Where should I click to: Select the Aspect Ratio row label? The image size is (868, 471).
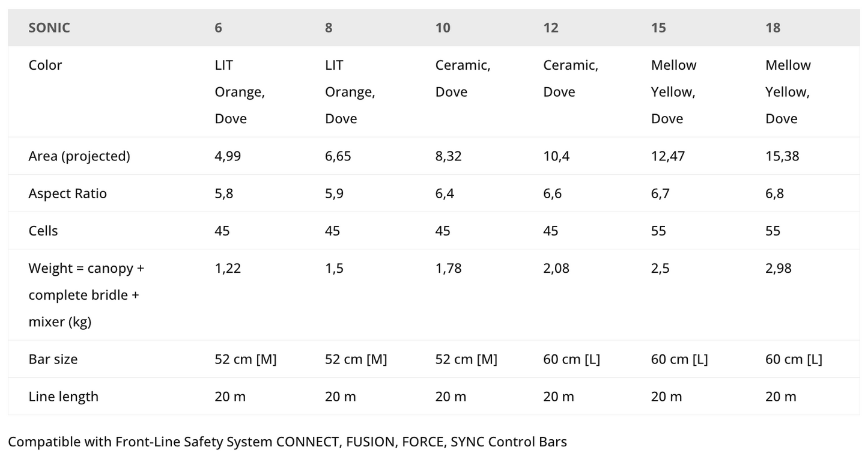(67, 193)
